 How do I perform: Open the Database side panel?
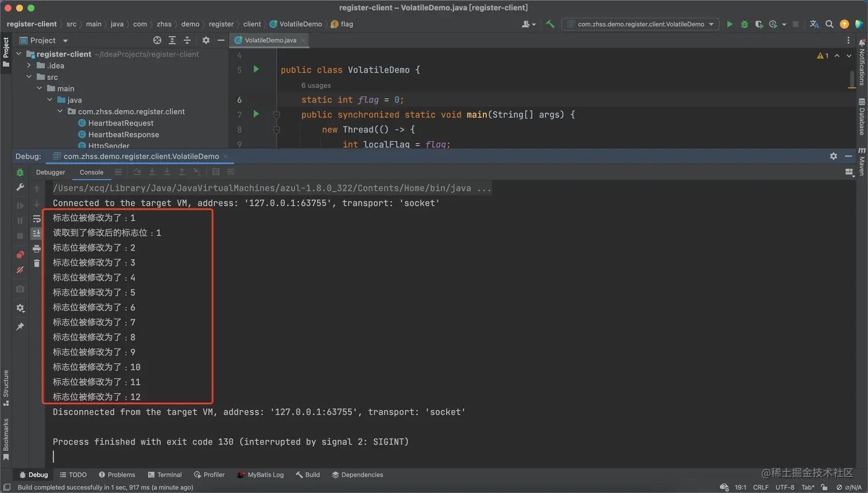(862, 117)
